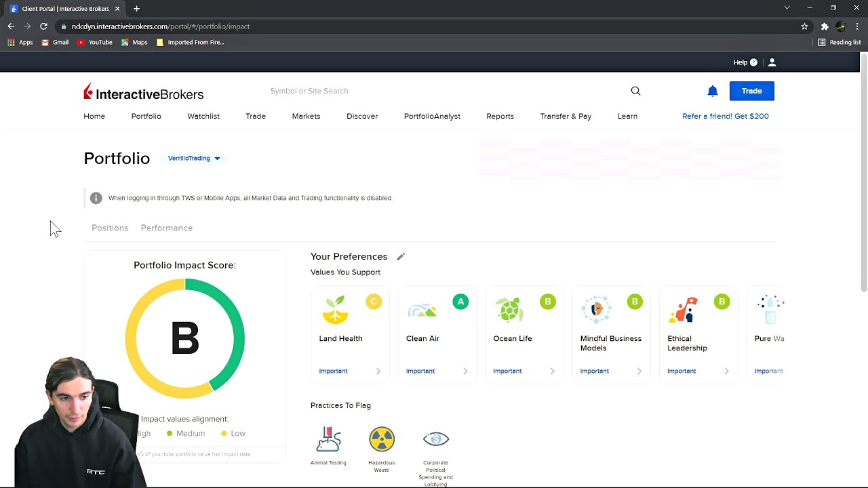This screenshot has height=488, width=868.
Task: Expand Ocean Life card arrow
Action: [552, 371]
